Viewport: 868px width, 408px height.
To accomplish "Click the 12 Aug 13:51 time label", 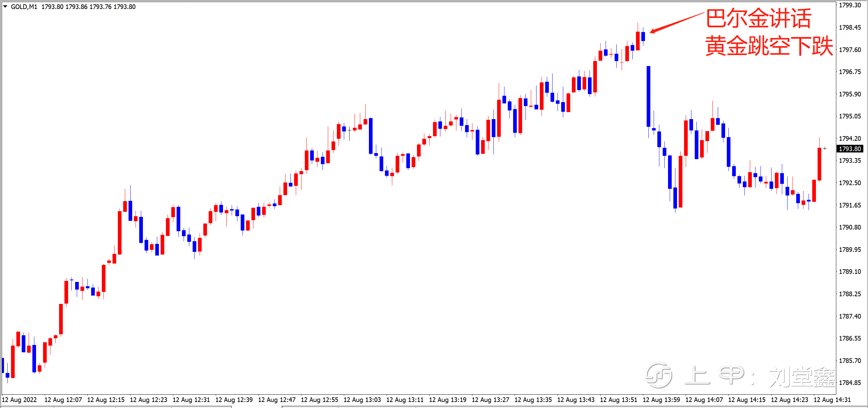I will click(619, 400).
